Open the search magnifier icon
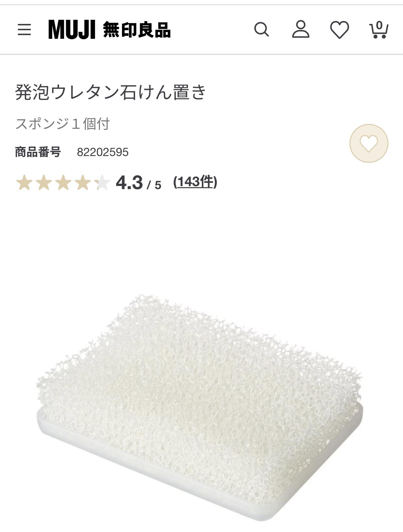This screenshot has width=403, height=532. pyautogui.click(x=262, y=30)
